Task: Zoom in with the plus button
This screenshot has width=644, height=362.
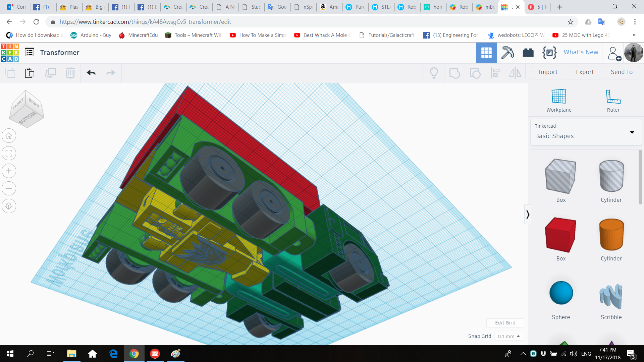Action: tap(9, 171)
